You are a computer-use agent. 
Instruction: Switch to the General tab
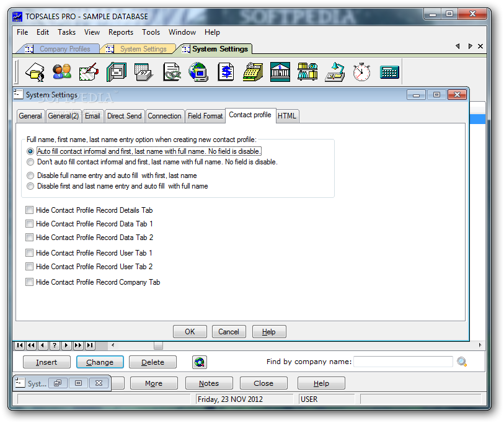pos(30,116)
